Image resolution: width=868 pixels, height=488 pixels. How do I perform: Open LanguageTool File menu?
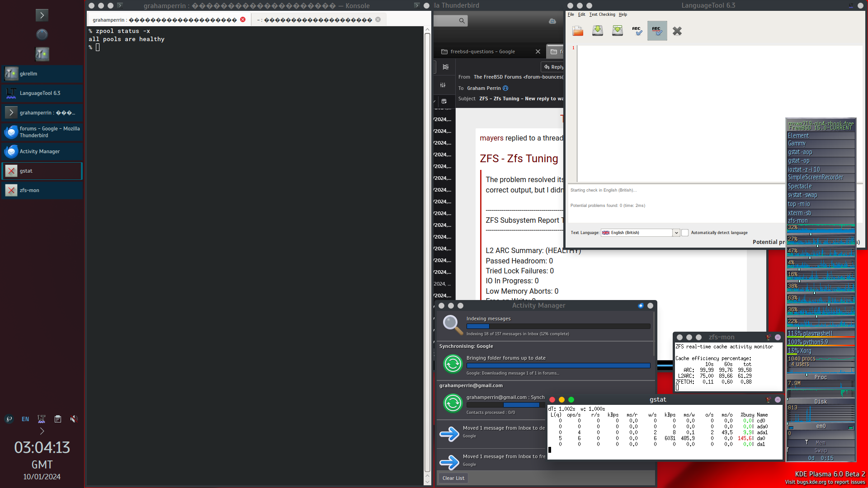pyautogui.click(x=571, y=14)
